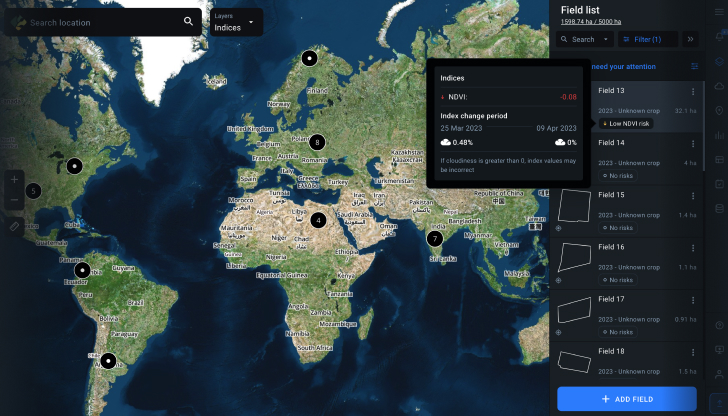
Task: Zoom in on the map with plus
Action: (x=14, y=180)
